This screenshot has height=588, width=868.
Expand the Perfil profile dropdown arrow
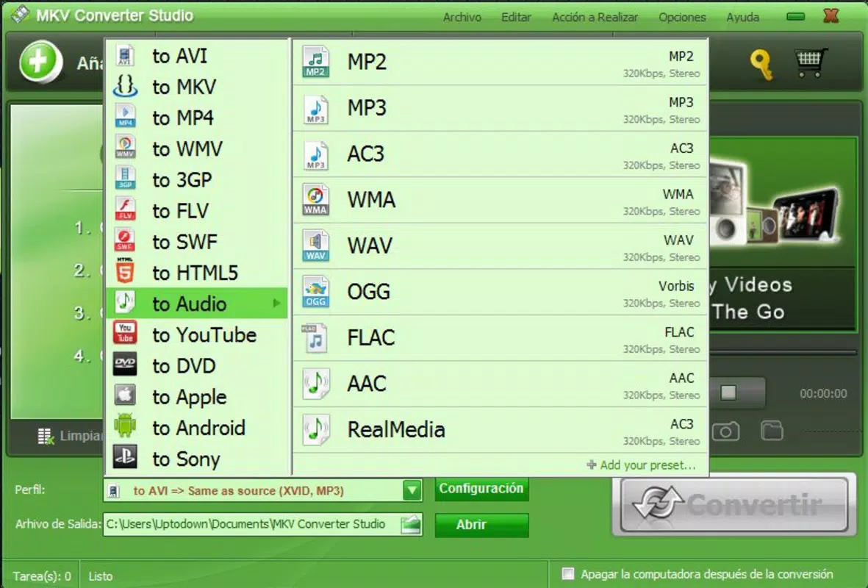pos(412,490)
